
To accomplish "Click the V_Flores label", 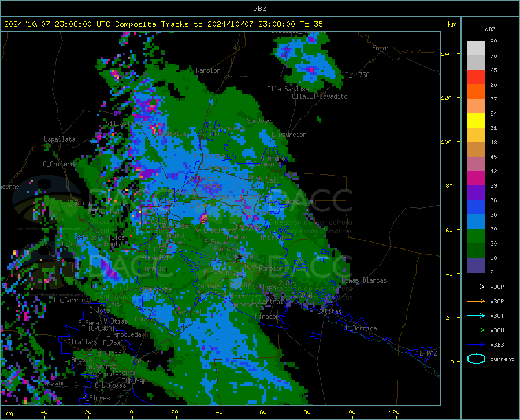I will 96,398.
